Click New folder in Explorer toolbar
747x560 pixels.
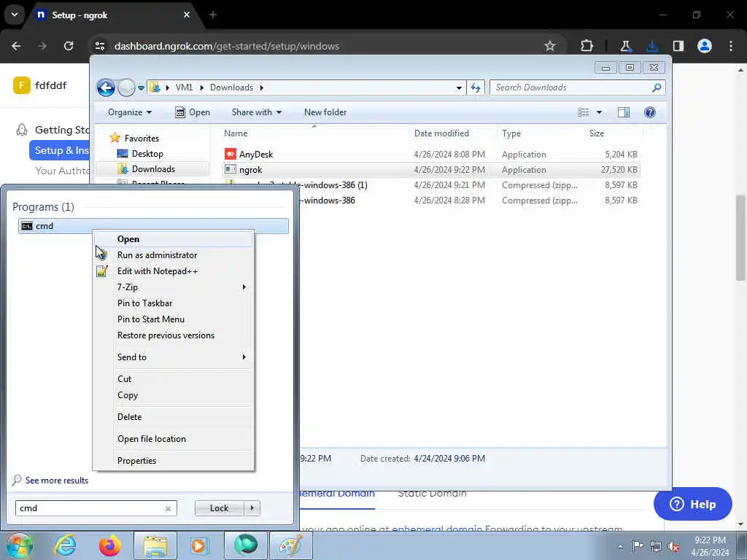point(325,112)
